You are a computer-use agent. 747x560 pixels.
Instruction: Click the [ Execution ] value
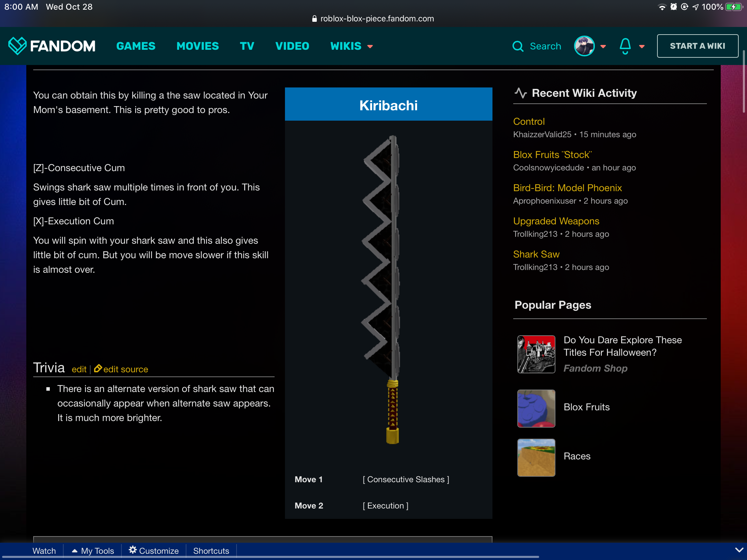coord(386,506)
